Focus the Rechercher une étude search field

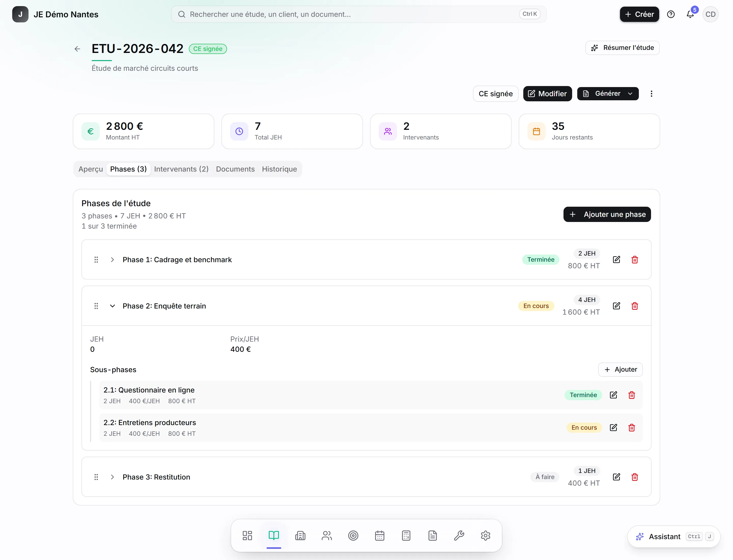(x=359, y=14)
